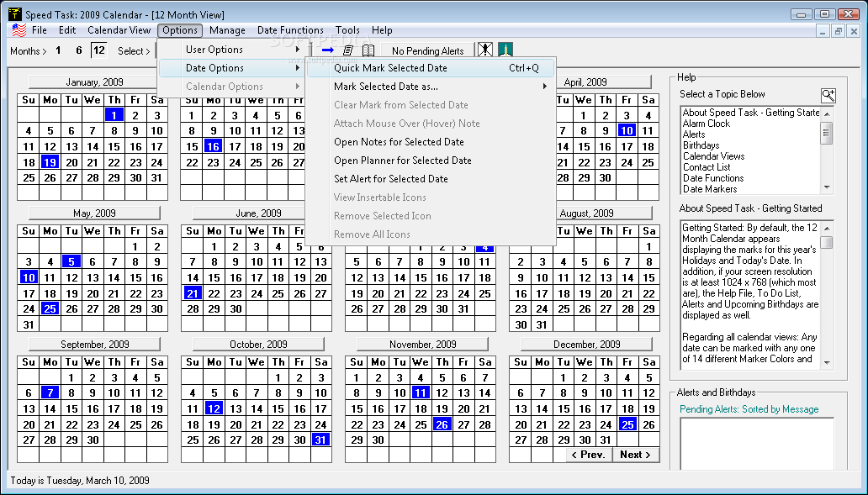Show the 6 month view
Image resolution: width=868 pixels, height=495 pixels.
[x=79, y=50]
